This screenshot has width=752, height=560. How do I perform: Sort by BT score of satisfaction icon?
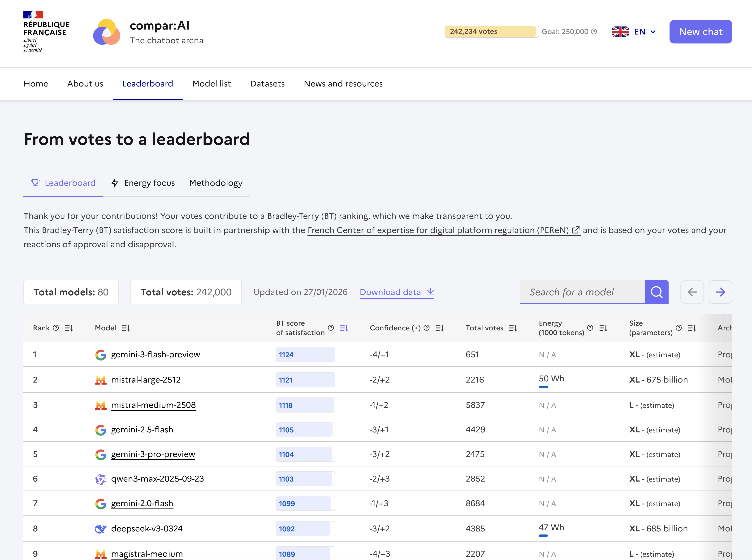344,328
